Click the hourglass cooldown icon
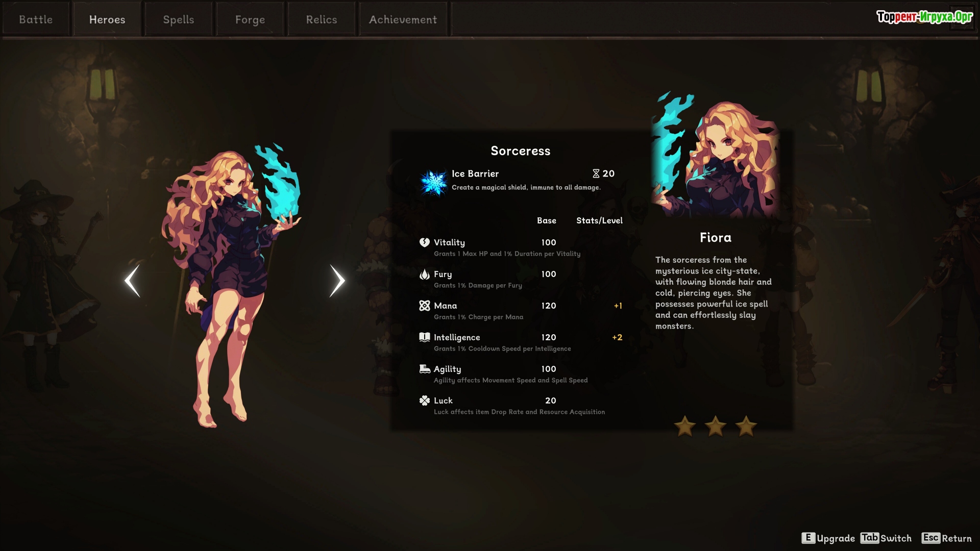980x551 pixels. point(596,173)
